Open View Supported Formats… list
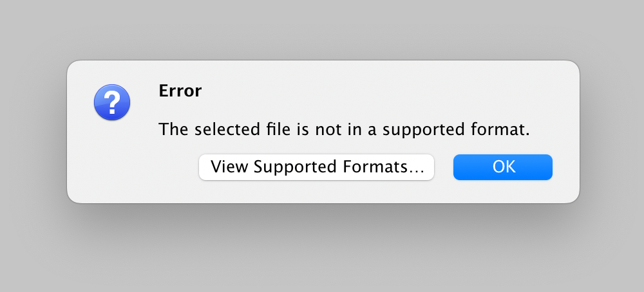This screenshot has width=644, height=292. [x=316, y=167]
